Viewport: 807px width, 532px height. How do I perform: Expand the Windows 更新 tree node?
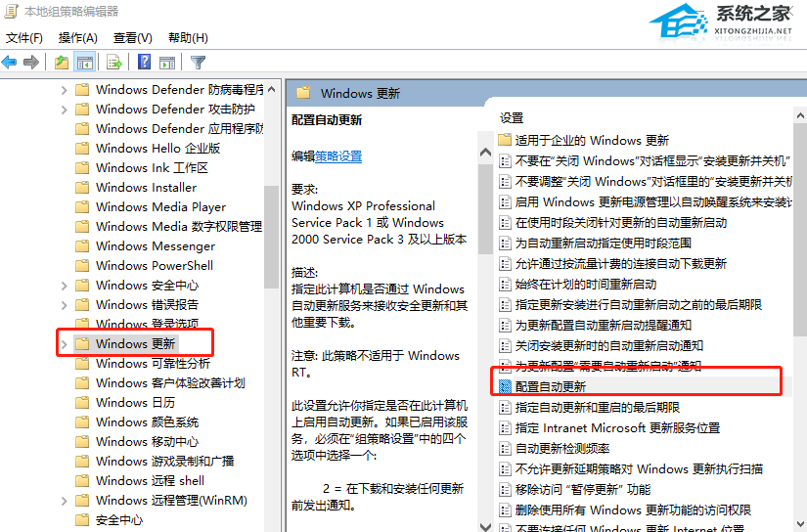(x=65, y=343)
